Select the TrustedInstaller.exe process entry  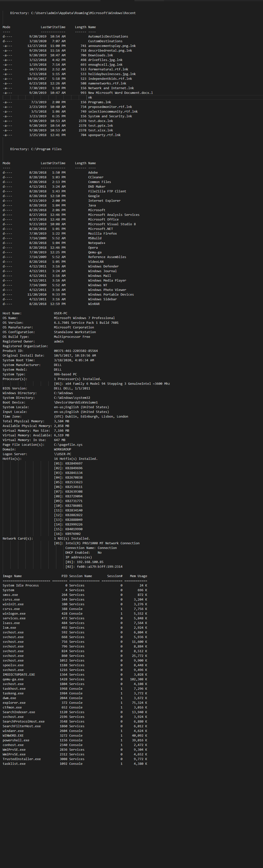[21, 759]
